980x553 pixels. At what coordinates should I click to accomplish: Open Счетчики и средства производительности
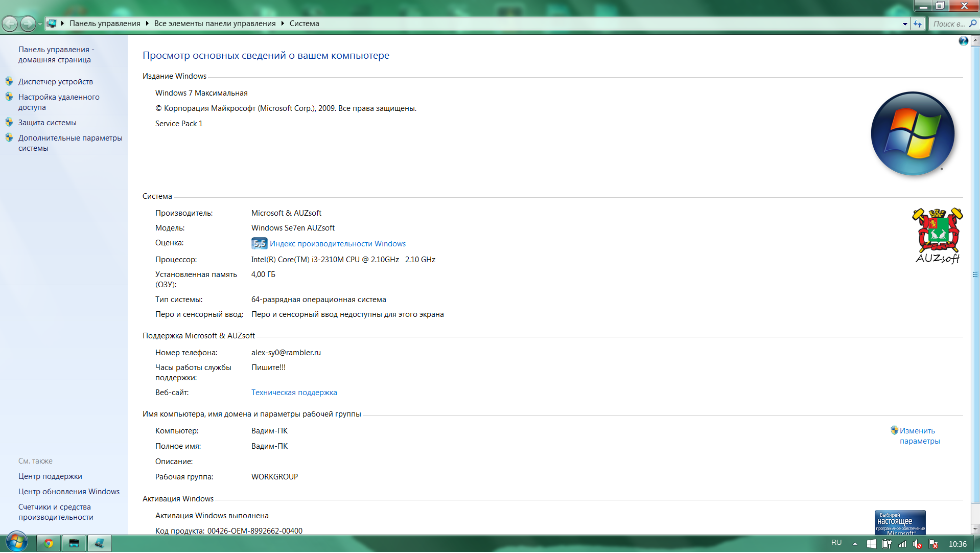click(x=56, y=512)
